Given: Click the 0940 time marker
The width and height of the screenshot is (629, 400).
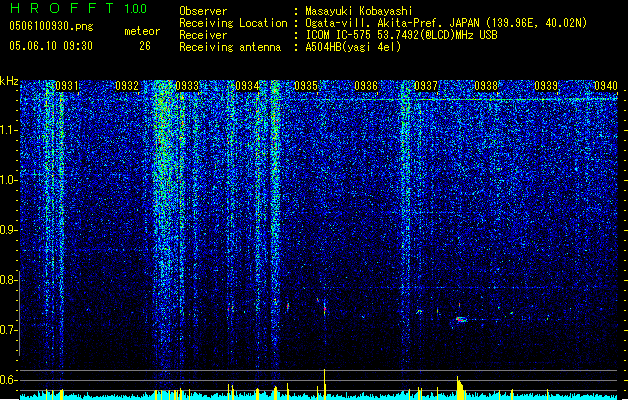Looking at the screenshot, I should point(606,86).
